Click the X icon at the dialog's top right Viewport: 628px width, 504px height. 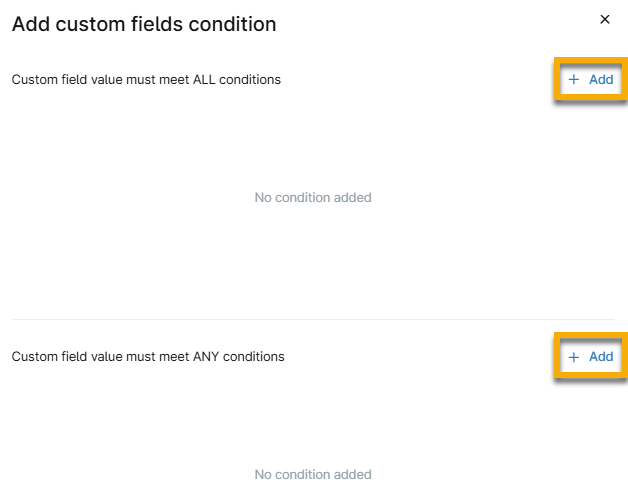click(604, 19)
